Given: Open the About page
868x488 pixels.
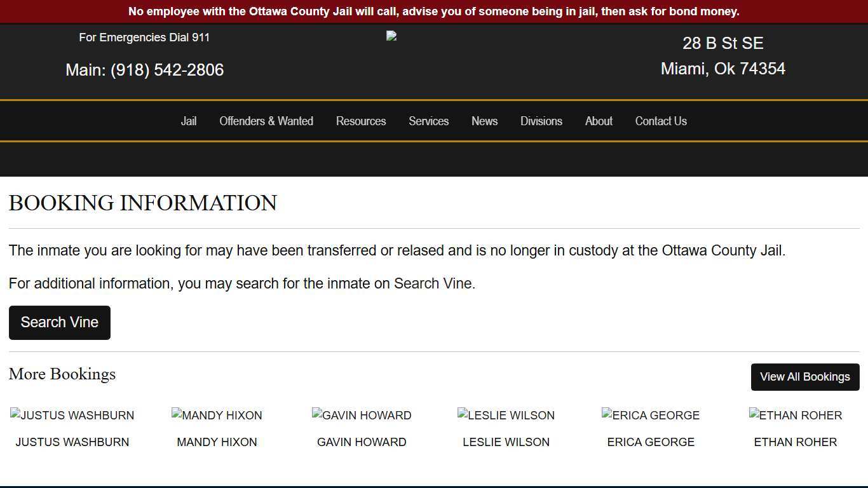Looking at the screenshot, I should [x=598, y=121].
